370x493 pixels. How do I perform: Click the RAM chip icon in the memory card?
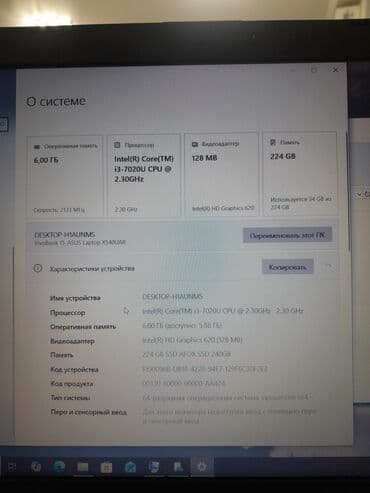(x=37, y=147)
